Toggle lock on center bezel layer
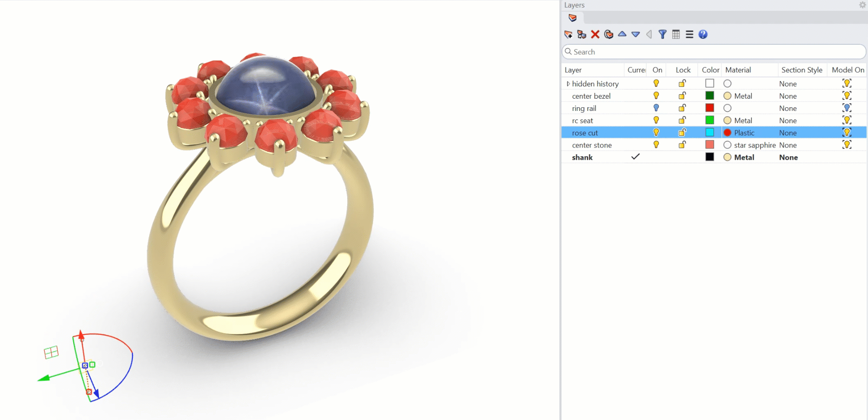868x420 pixels. click(x=682, y=96)
